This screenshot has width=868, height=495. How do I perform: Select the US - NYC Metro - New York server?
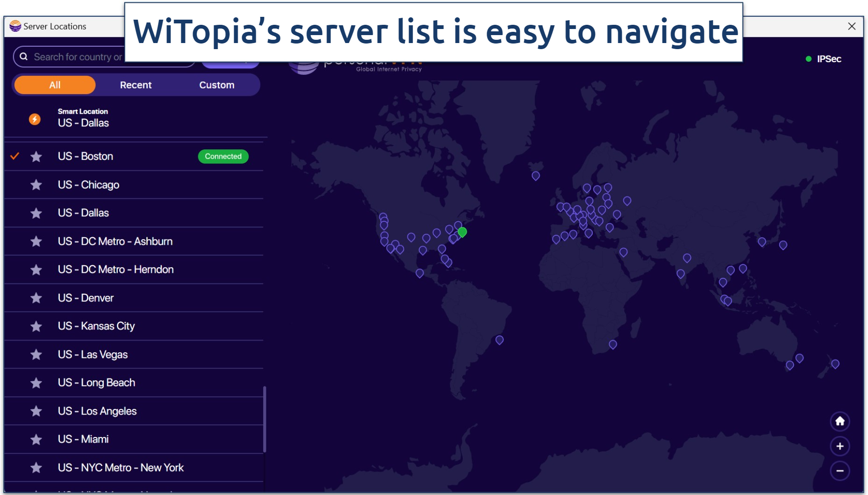(x=121, y=467)
